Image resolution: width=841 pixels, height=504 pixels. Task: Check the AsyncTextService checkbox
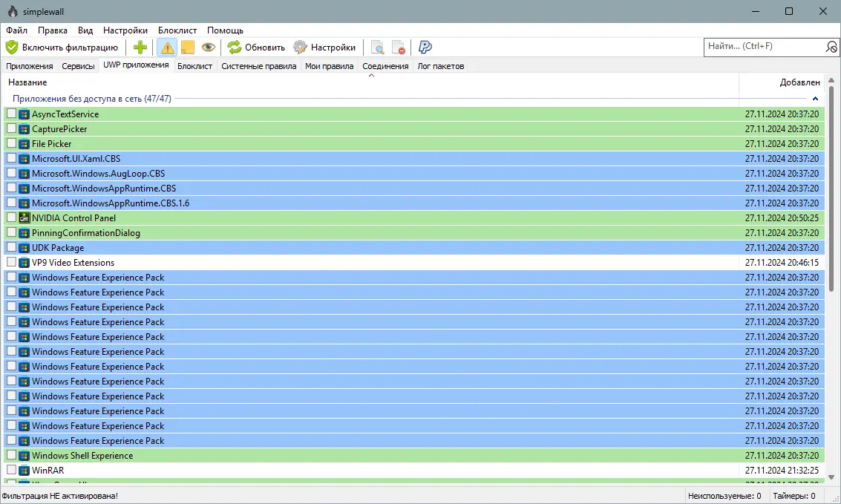point(11,114)
